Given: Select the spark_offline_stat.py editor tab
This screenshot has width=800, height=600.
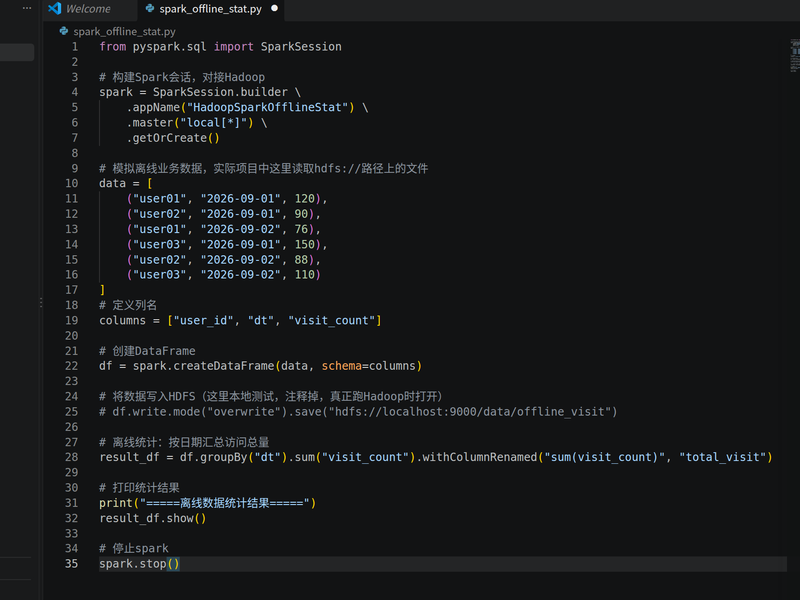Looking at the screenshot, I should point(211,9).
